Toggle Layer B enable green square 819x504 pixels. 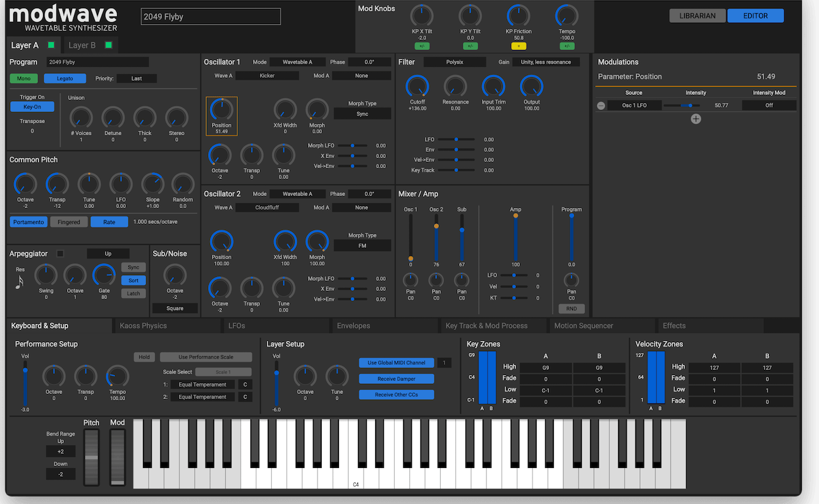(109, 45)
